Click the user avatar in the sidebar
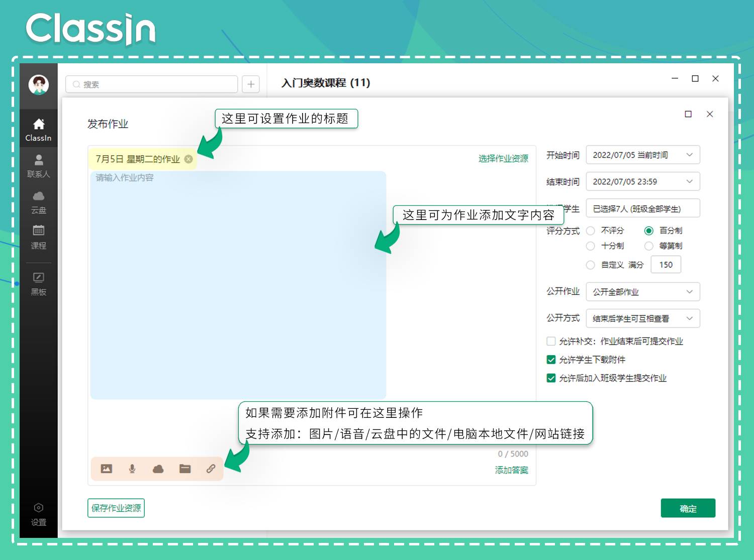The height and width of the screenshot is (560, 754). pos(39,84)
